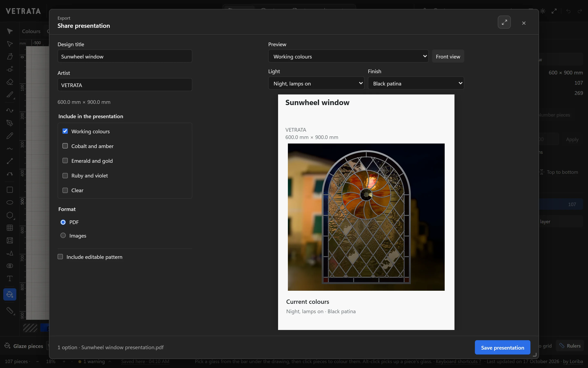Open the Keyboard shortcuts link
The height and width of the screenshot is (368, 588).
[x=458, y=361]
